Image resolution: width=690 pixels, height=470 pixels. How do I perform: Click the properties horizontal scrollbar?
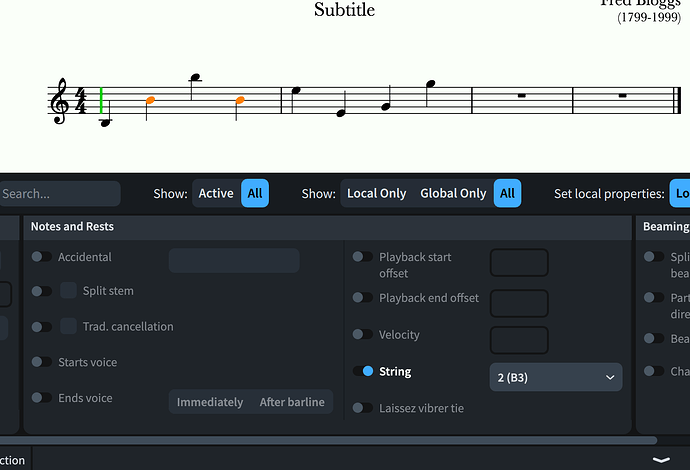328,440
